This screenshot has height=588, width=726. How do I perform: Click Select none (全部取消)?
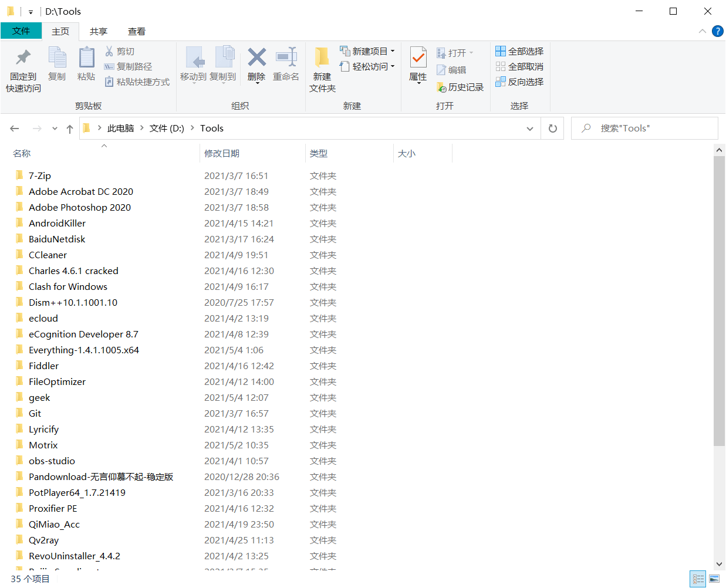pyautogui.click(x=519, y=67)
